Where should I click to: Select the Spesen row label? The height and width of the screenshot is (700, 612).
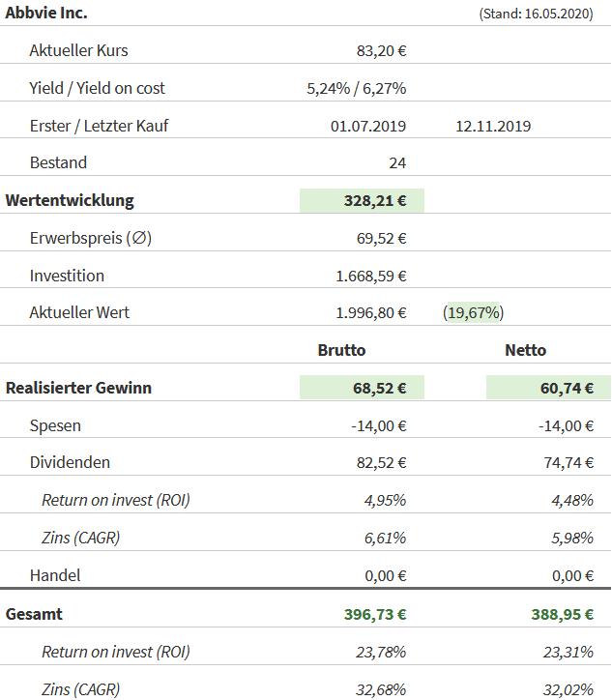[55, 425]
